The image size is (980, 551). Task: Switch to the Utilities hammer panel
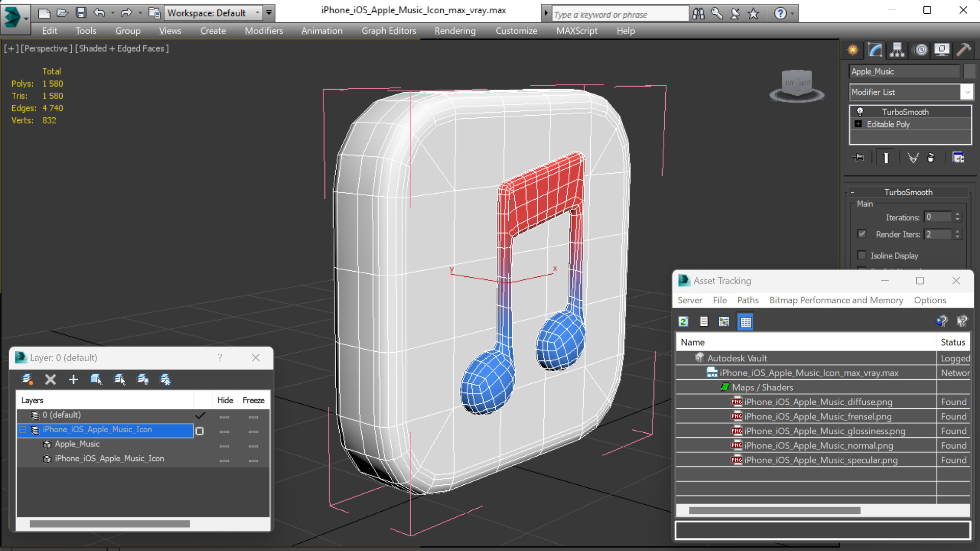[964, 50]
